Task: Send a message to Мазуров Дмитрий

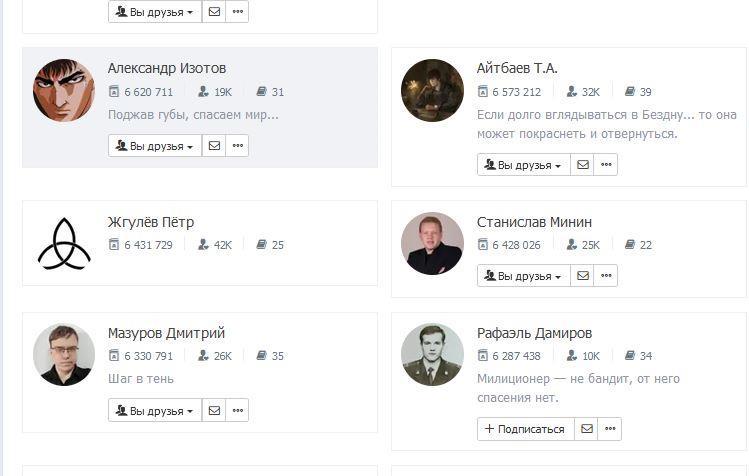Action: [214, 411]
